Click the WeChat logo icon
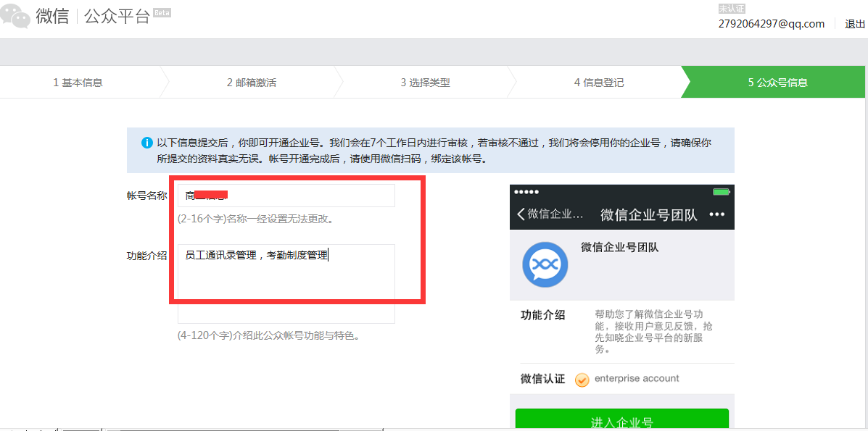 (15, 15)
